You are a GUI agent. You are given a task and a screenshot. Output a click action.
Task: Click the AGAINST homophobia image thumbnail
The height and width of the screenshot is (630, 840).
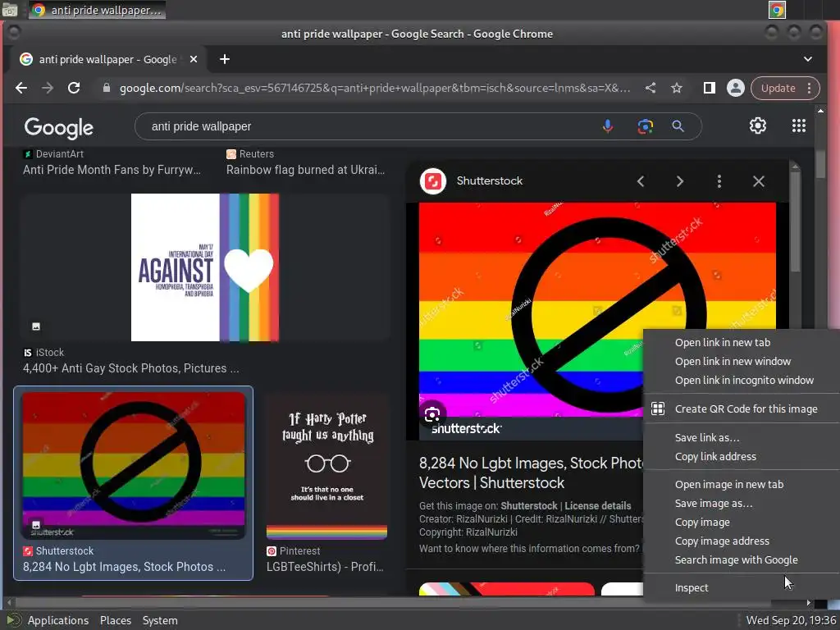[x=204, y=267]
